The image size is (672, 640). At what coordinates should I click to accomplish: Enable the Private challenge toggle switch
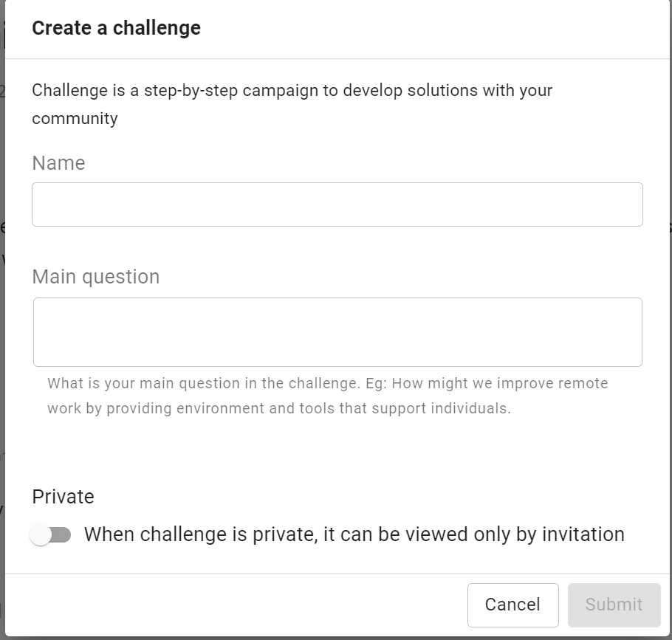pyautogui.click(x=51, y=534)
